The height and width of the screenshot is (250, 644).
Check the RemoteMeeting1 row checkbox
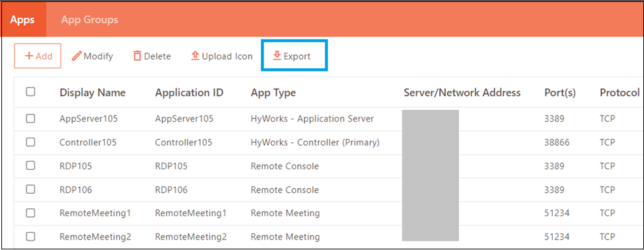(30, 213)
